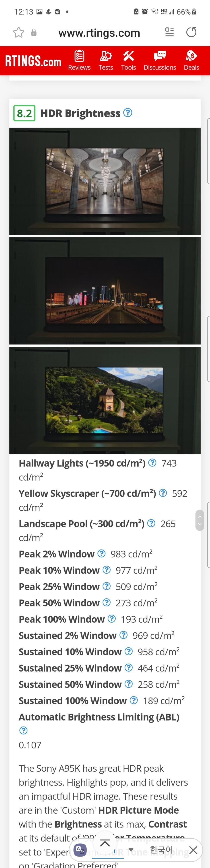Open reader mode icon in address bar
210x868 pixels.
169,32
